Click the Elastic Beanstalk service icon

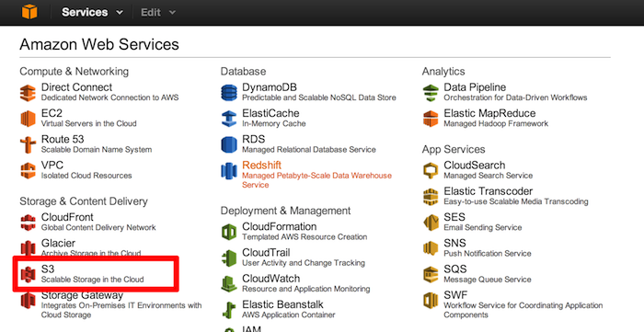pos(229,310)
